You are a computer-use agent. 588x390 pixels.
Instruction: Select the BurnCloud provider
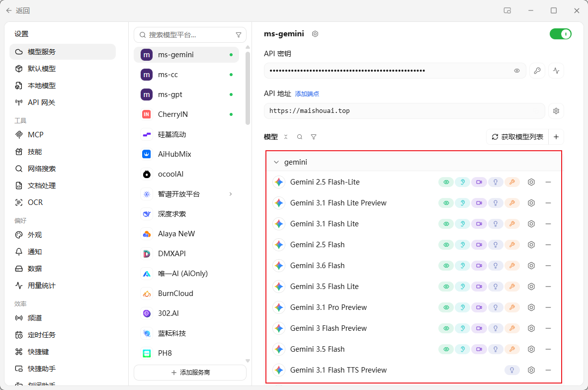[x=186, y=293]
